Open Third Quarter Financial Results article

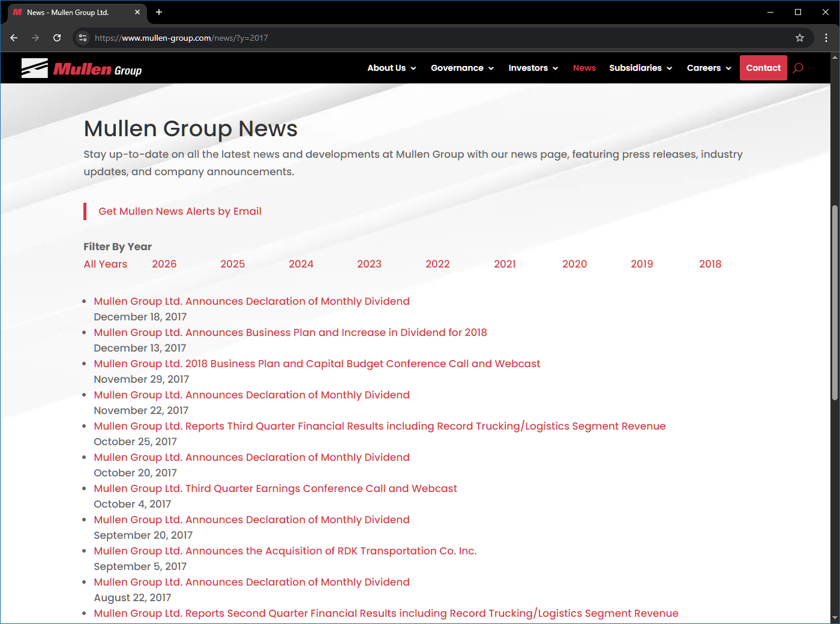[x=380, y=426]
